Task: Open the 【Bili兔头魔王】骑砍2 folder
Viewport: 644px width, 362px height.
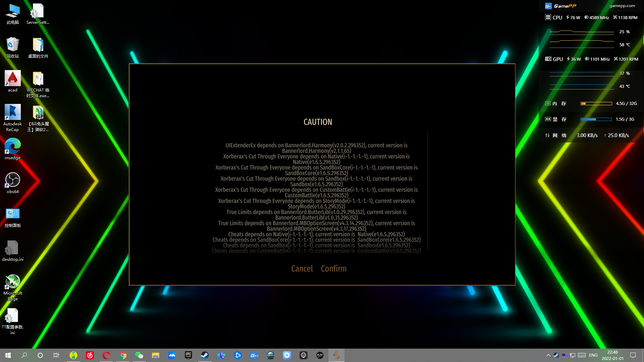Action: [38, 118]
